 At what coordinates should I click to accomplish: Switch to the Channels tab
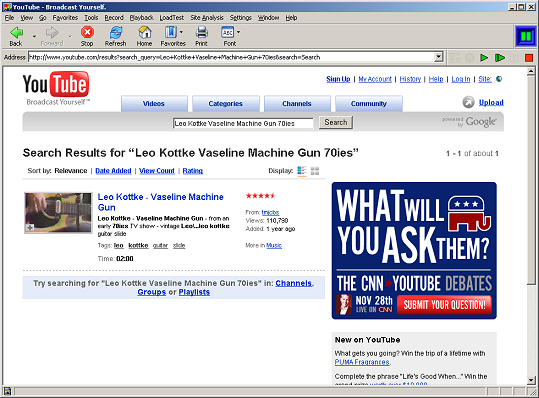[x=297, y=103]
